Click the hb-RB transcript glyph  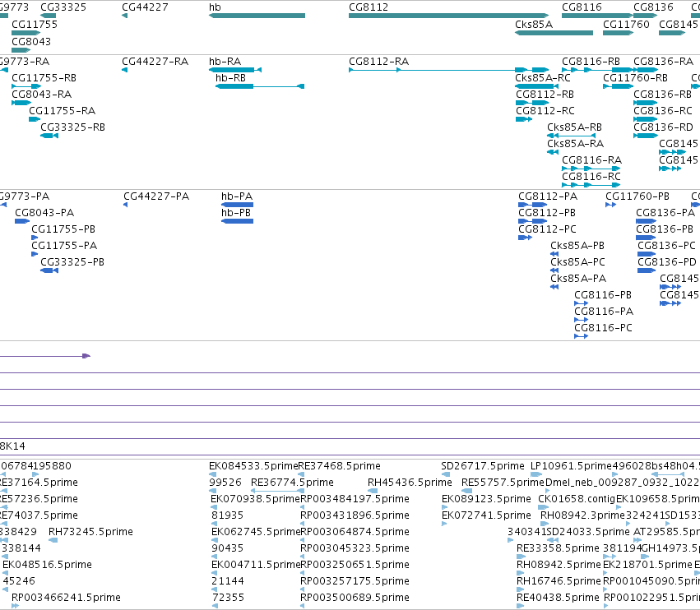260,86
